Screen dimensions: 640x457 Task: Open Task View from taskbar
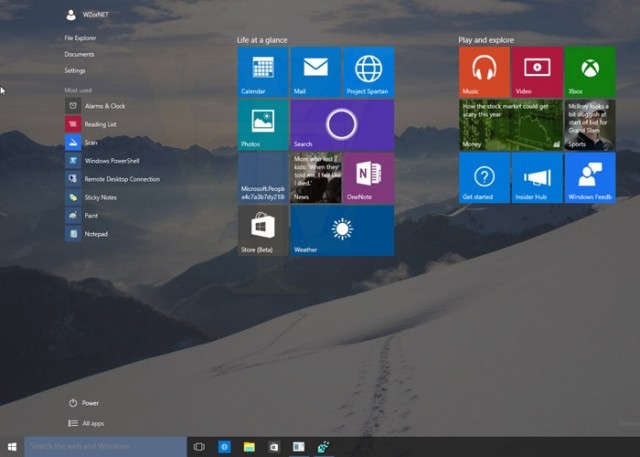tap(199, 447)
